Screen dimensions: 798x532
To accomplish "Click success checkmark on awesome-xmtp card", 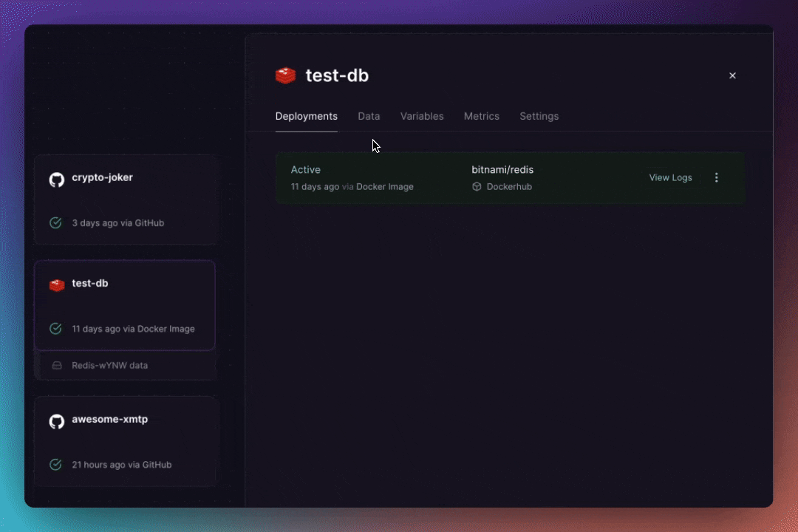I will 55,465.
